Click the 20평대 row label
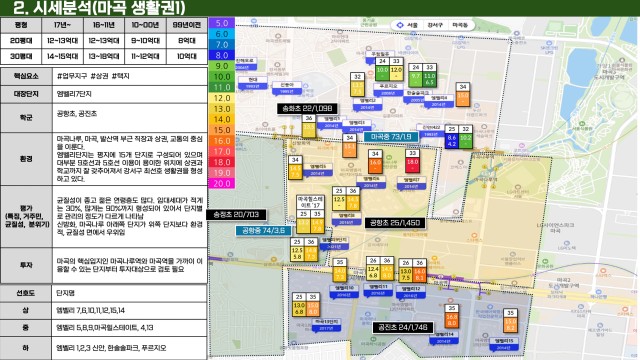The width and height of the screenshot is (640, 360). point(21,41)
